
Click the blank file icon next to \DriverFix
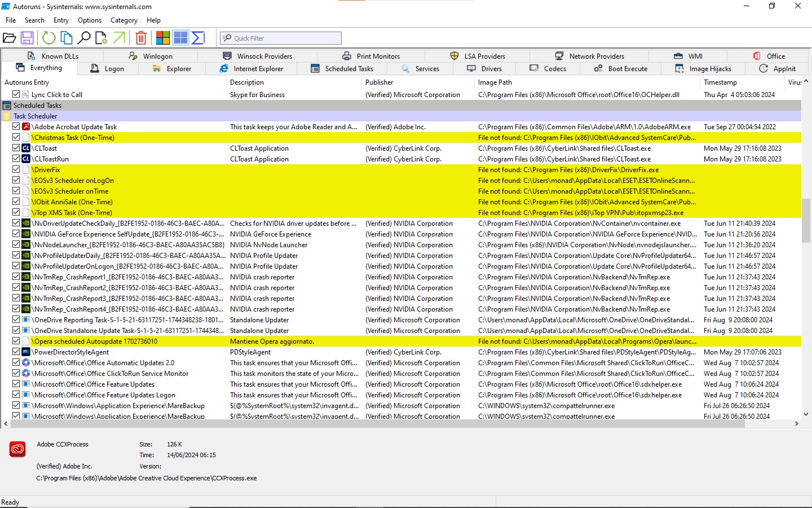[x=26, y=170]
